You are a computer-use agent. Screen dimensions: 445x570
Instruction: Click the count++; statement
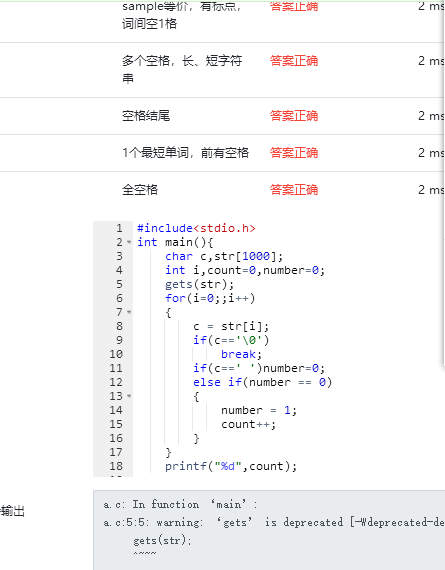(x=248, y=424)
